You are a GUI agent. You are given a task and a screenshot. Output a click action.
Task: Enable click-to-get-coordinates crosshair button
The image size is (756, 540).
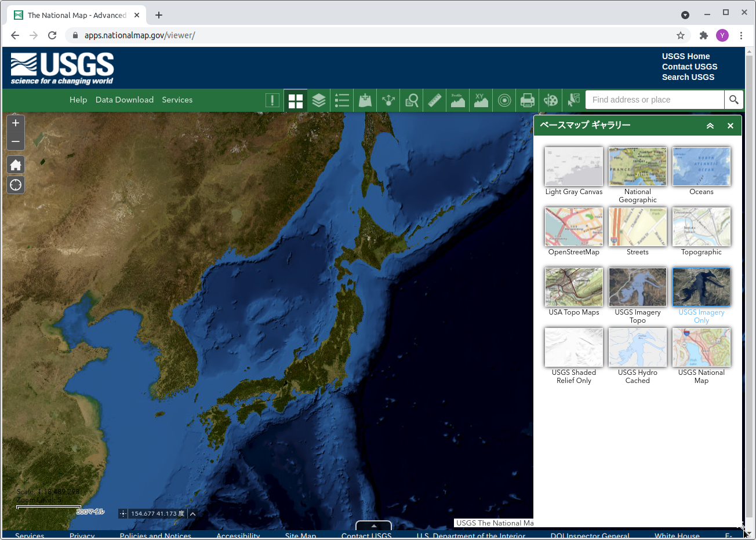tap(123, 513)
